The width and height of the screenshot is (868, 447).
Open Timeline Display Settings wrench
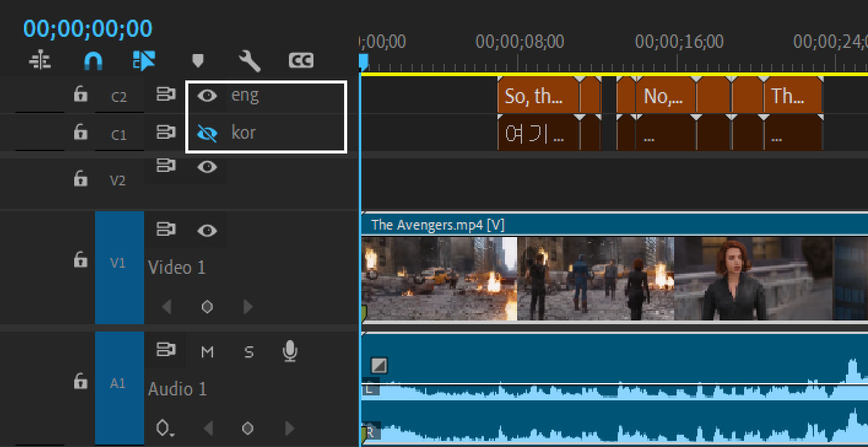click(x=250, y=60)
